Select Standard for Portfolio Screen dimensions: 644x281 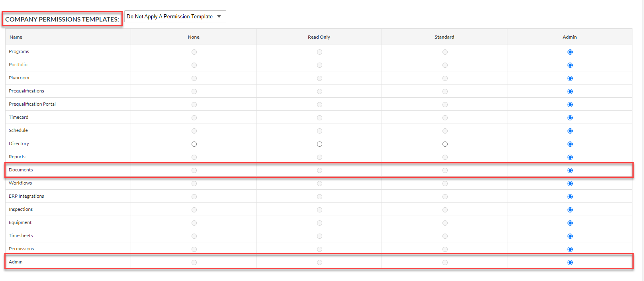[x=445, y=65]
